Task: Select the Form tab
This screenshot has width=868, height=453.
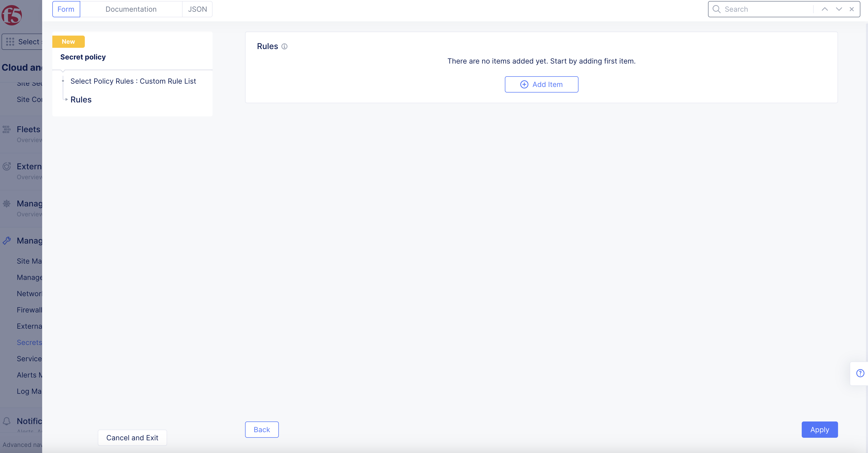Action: [x=66, y=9]
